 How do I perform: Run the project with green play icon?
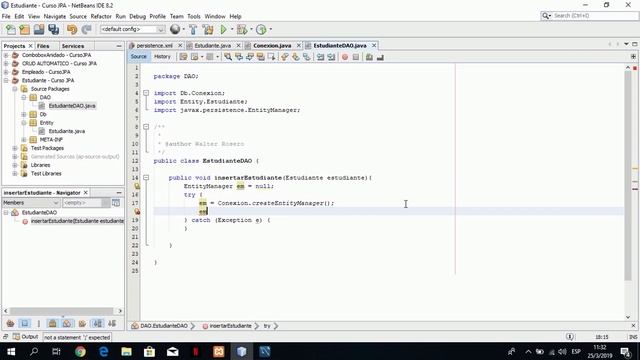click(x=223, y=29)
